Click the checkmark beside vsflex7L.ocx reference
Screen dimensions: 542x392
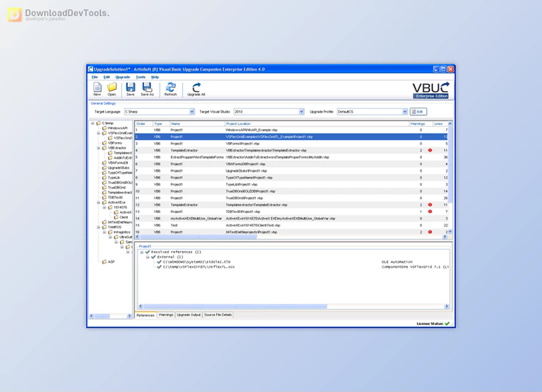(159, 266)
